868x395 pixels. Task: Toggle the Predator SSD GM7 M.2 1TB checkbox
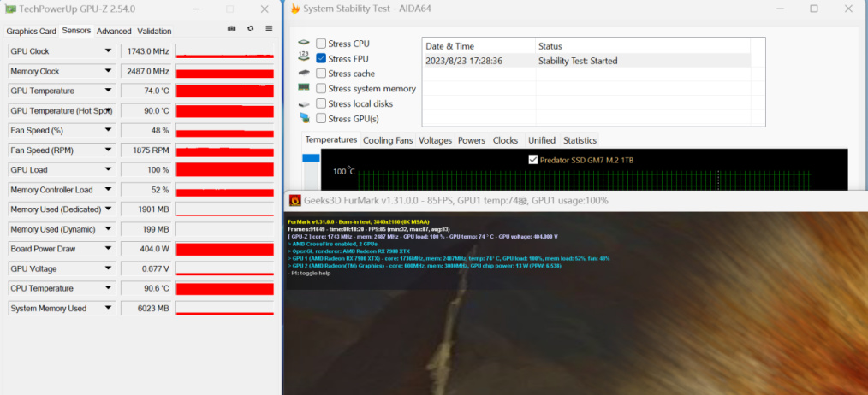click(x=533, y=160)
